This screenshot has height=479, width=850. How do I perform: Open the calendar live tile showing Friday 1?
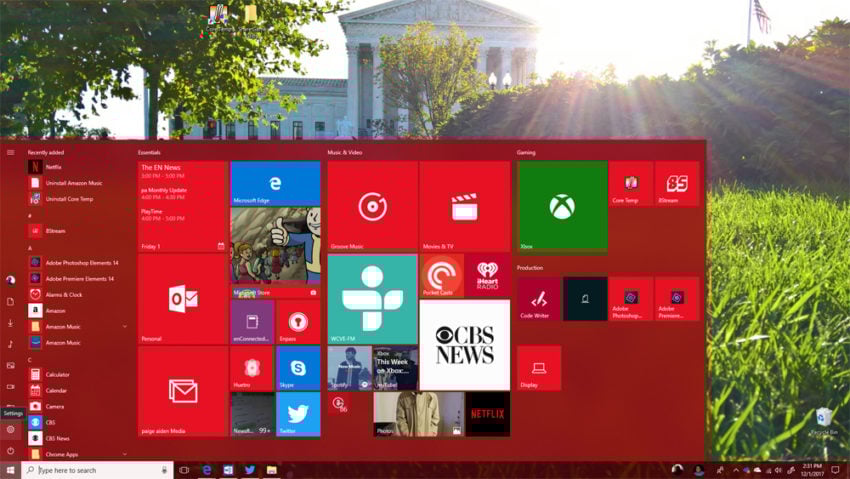(183, 206)
